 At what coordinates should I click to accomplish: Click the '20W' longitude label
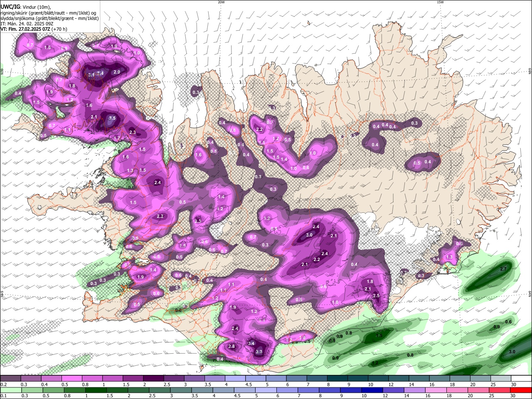pos(221,2)
